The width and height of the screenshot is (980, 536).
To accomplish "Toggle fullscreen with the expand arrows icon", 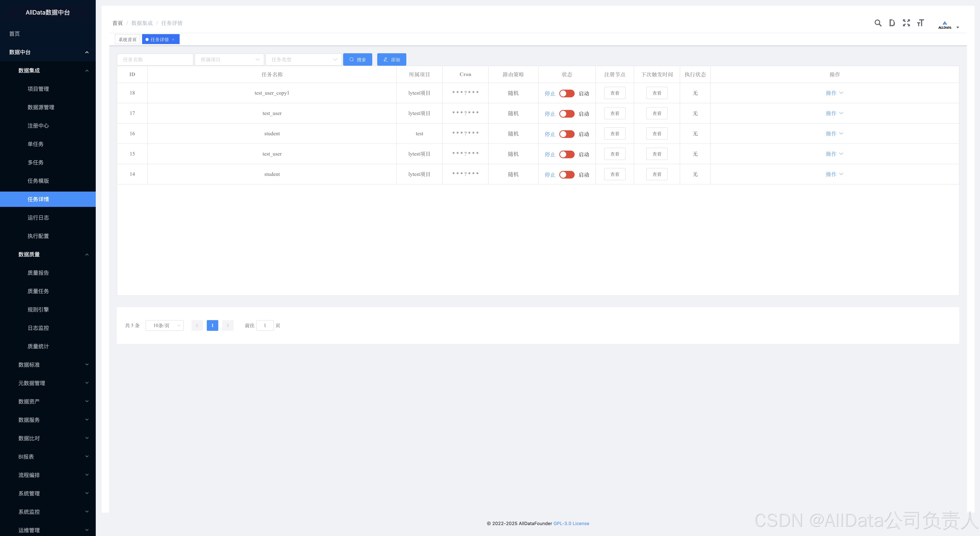I will point(906,23).
